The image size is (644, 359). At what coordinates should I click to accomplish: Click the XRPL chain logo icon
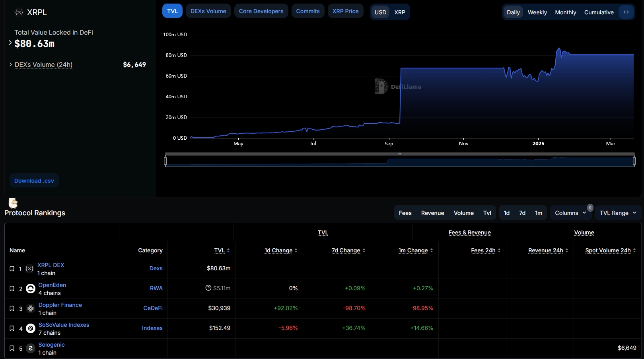pyautogui.click(x=19, y=12)
